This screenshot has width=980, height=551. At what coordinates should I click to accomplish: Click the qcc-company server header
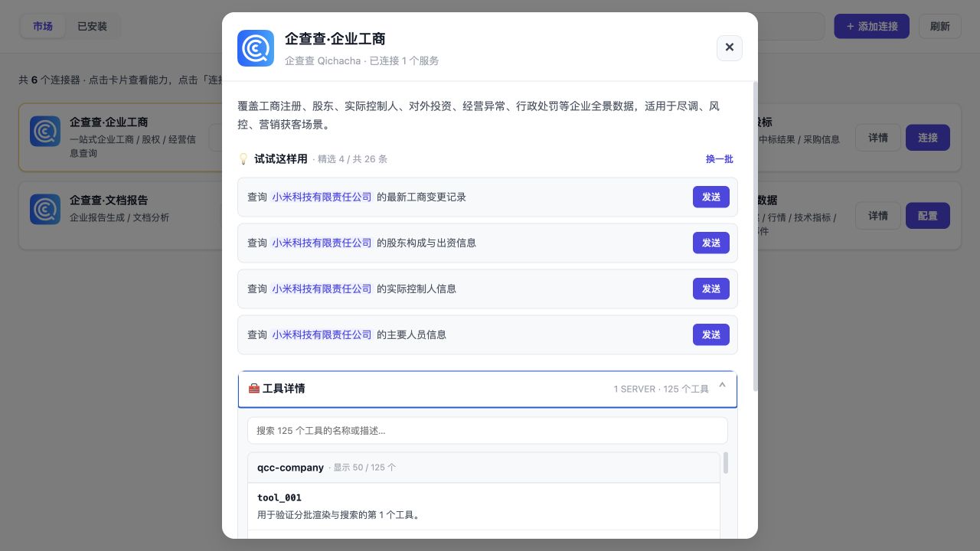(x=484, y=468)
